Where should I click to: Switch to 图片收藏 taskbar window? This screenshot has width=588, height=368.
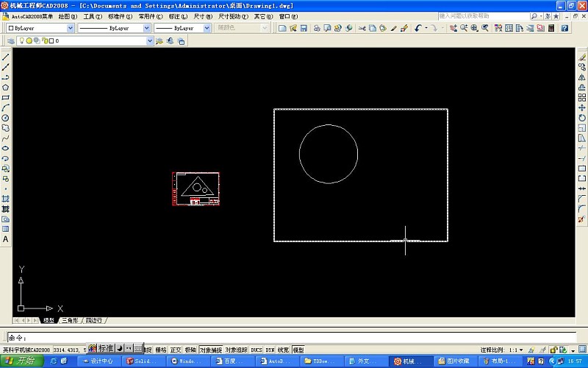pyautogui.click(x=455, y=361)
